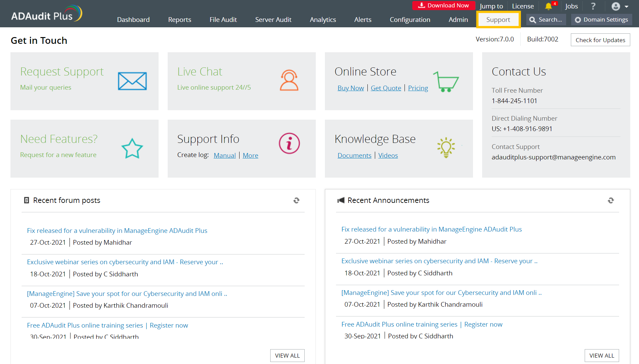The width and height of the screenshot is (639, 364).
Task: View all recent announcements
Action: click(602, 356)
